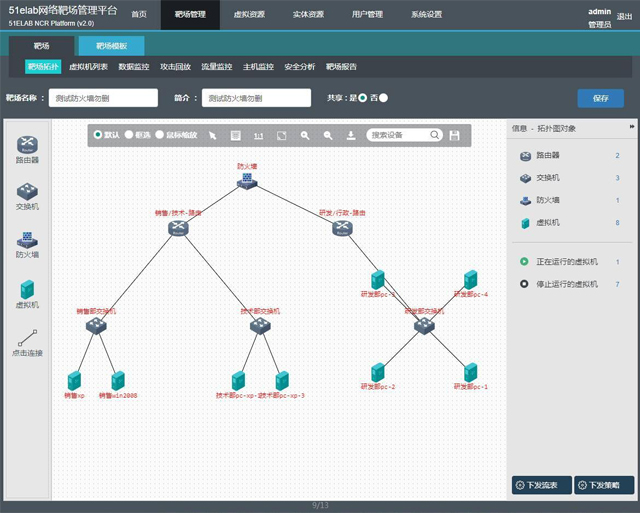
Task: Collapse the 信息 info panel with double-arrow
Action: point(631,127)
